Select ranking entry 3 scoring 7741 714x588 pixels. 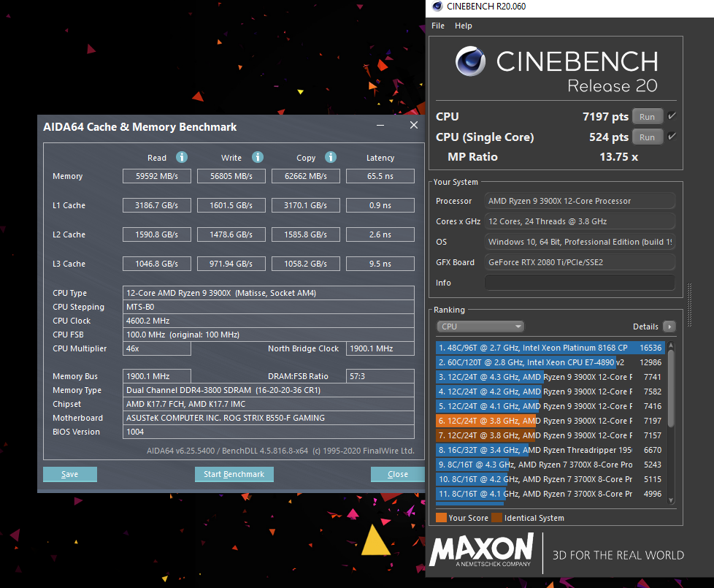click(550, 377)
